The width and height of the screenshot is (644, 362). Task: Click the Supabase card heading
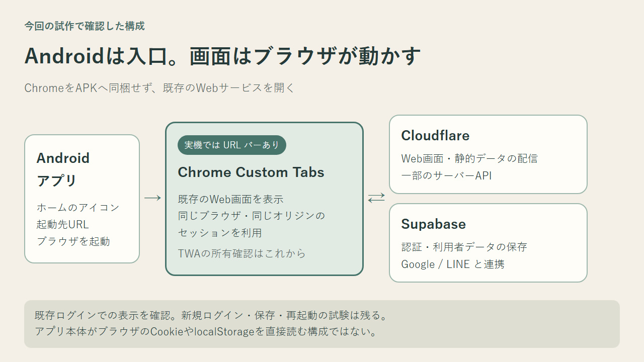pos(433,224)
